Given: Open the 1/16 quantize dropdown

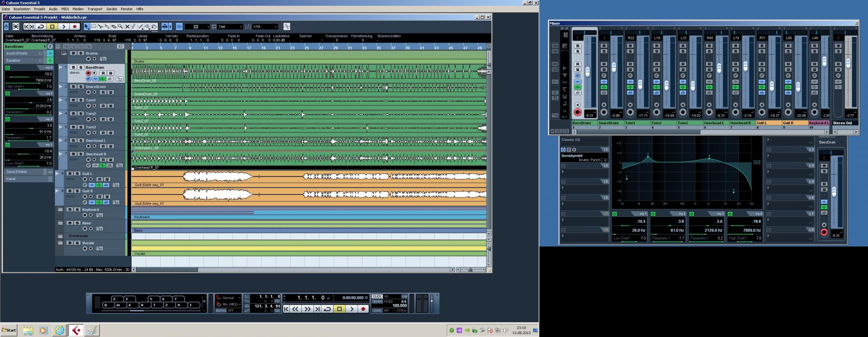Looking at the screenshot, I should click(264, 27).
